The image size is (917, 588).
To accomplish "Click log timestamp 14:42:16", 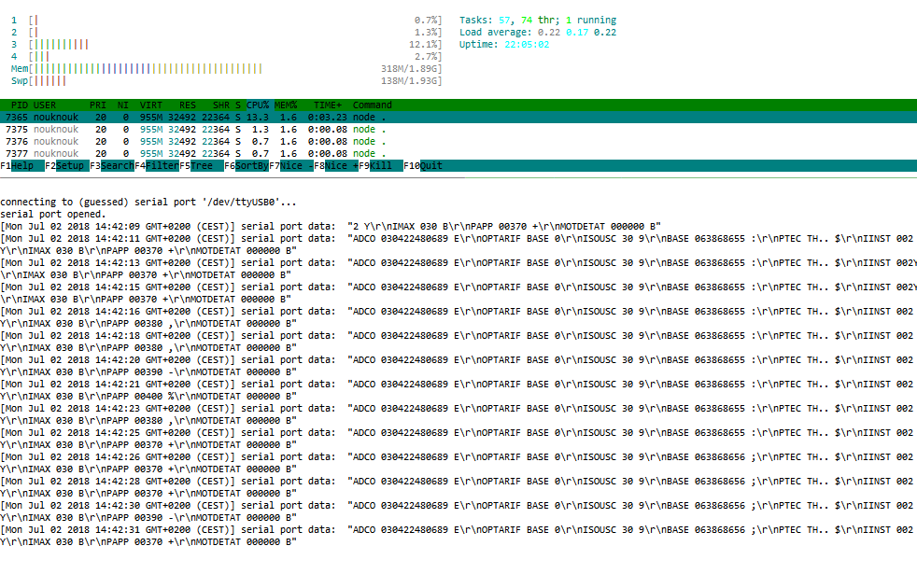I will click(118, 312).
